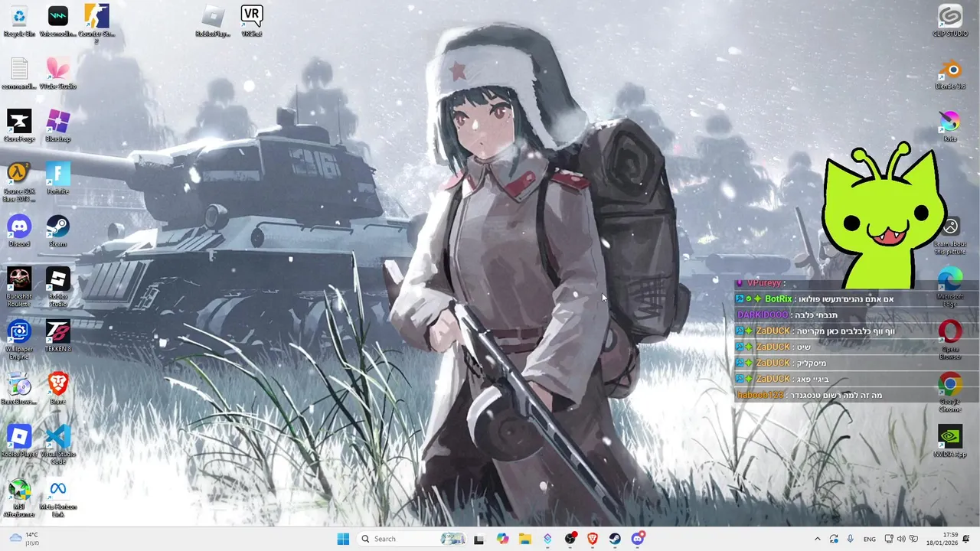
Task: Open File Explorer from taskbar
Action: pyautogui.click(x=524, y=539)
